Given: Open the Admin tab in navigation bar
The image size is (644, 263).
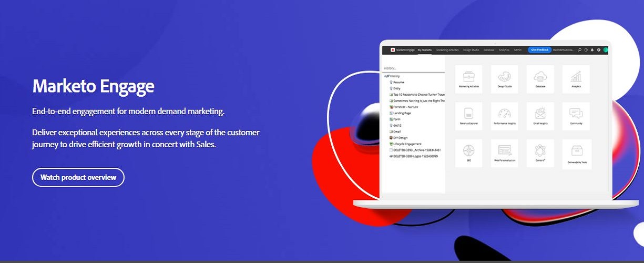Looking at the screenshot, I should 518,50.
